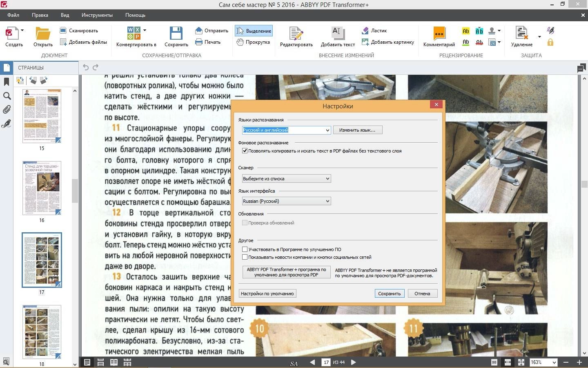588x368 pixels.
Task: Click the Конвертировать в icon
Action: (x=134, y=33)
